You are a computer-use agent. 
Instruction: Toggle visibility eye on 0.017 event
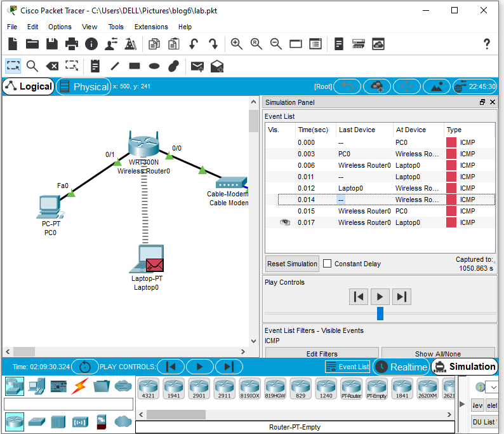[285, 222]
